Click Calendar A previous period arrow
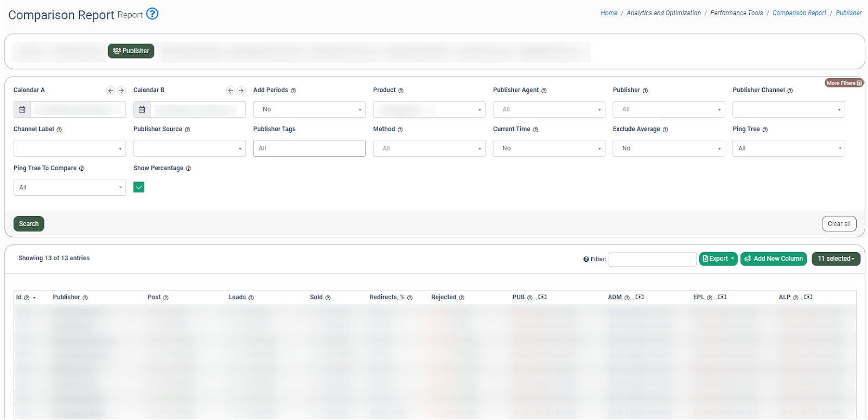 point(111,91)
